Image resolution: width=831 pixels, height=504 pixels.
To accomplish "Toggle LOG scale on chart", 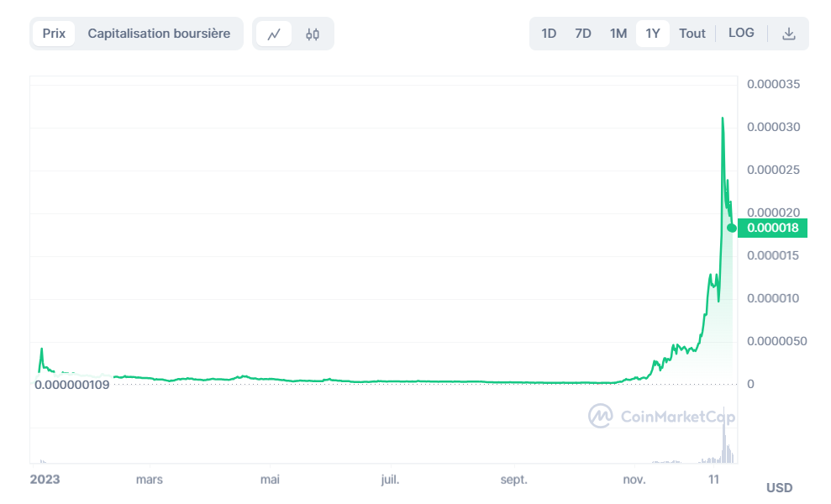I will pos(741,33).
